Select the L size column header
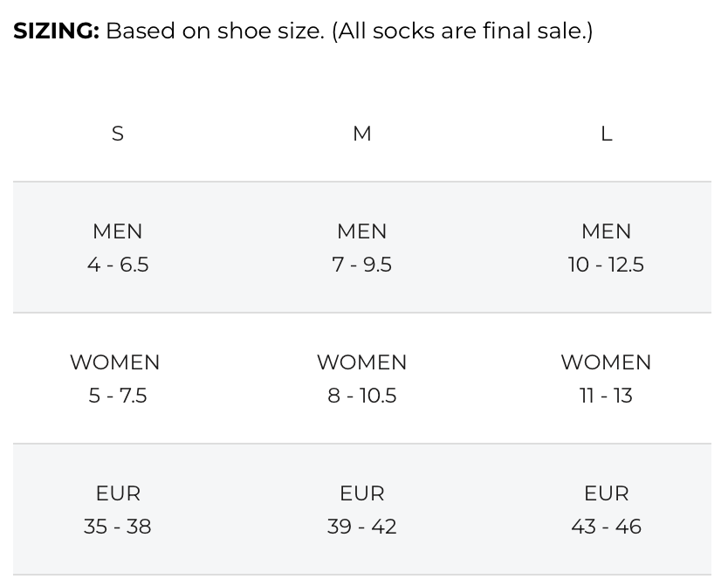 click(x=607, y=134)
